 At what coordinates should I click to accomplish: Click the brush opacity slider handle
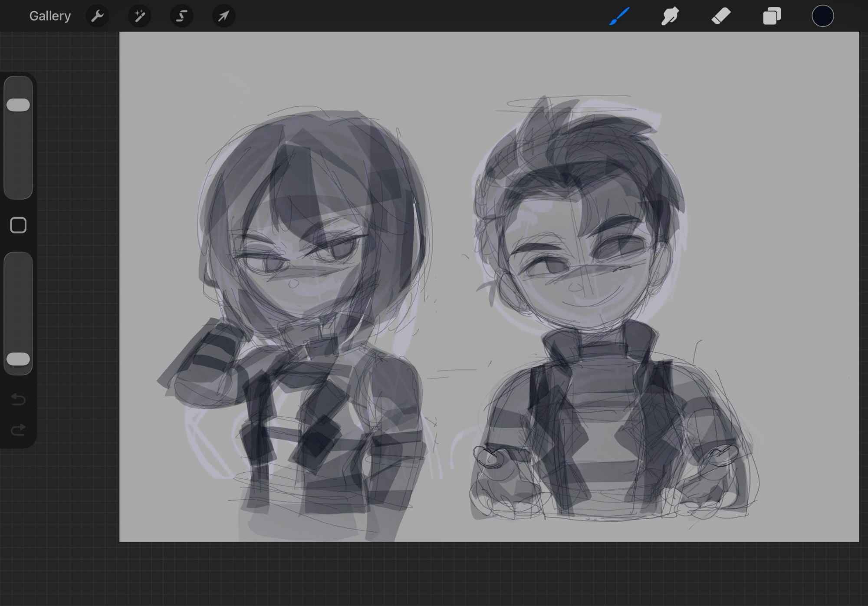18,359
